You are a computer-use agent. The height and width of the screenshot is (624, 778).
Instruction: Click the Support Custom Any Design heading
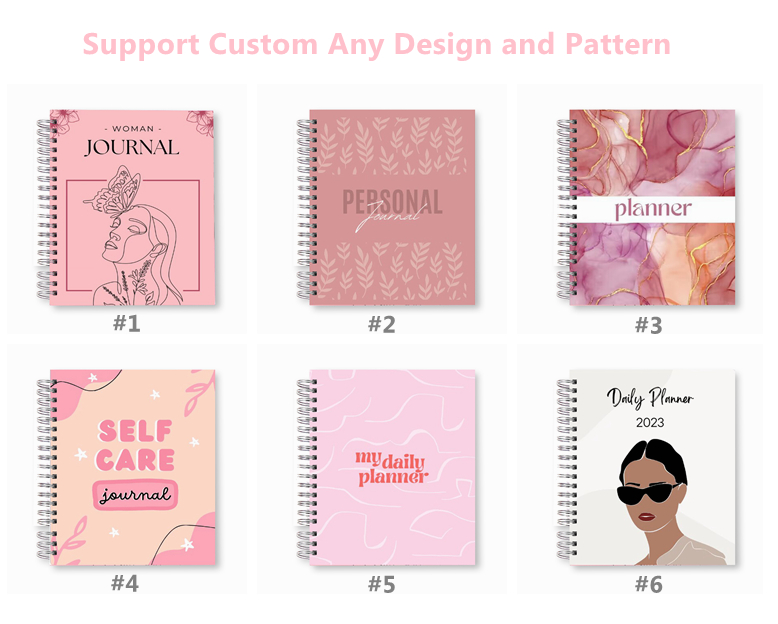(376, 45)
